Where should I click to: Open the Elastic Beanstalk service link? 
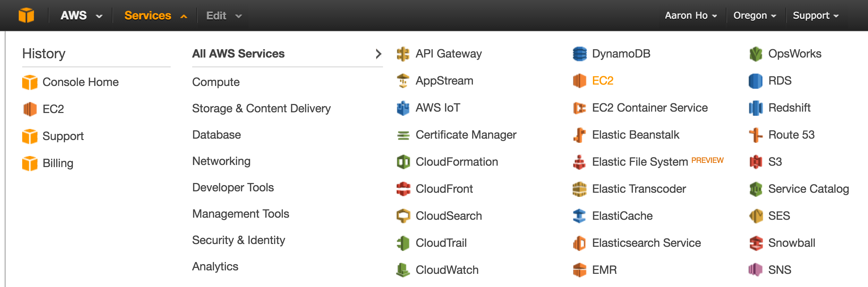tap(636, 135)
